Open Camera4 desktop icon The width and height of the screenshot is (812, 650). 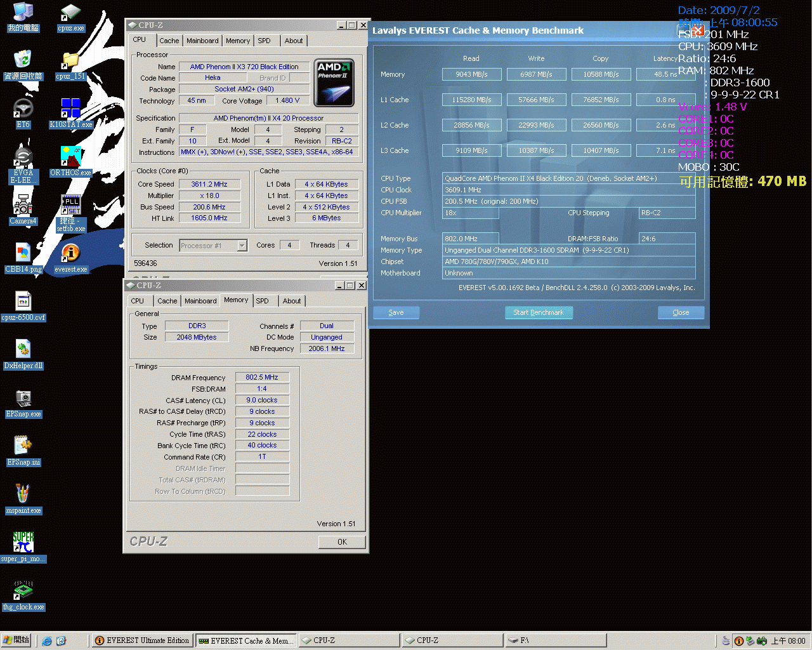tap(23, 210)
